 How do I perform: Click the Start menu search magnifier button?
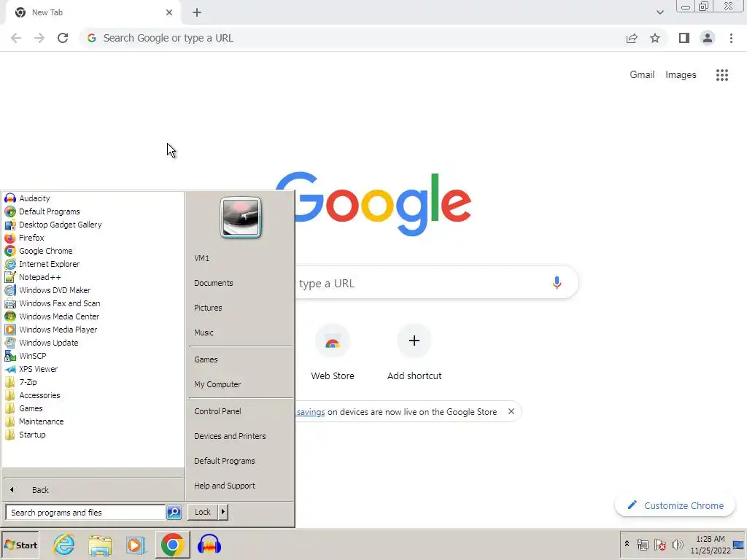coord(174,513)
